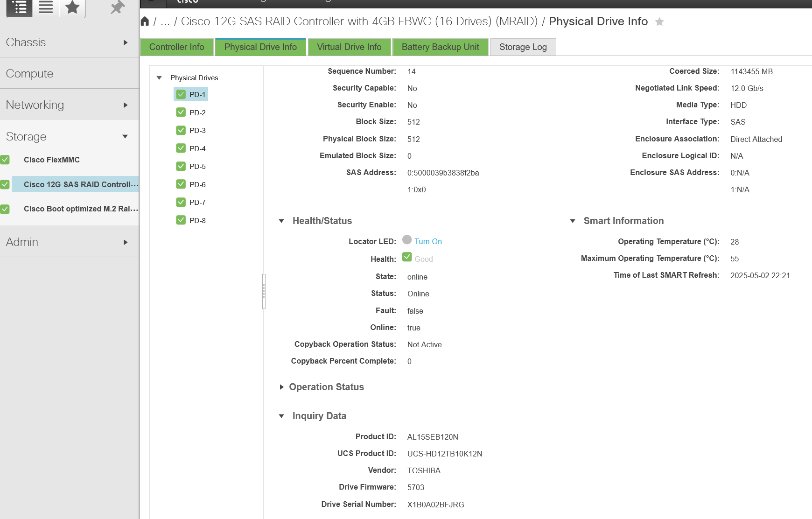Open the Storage Log tab
The image size is (812, 519).
point(523,47)
